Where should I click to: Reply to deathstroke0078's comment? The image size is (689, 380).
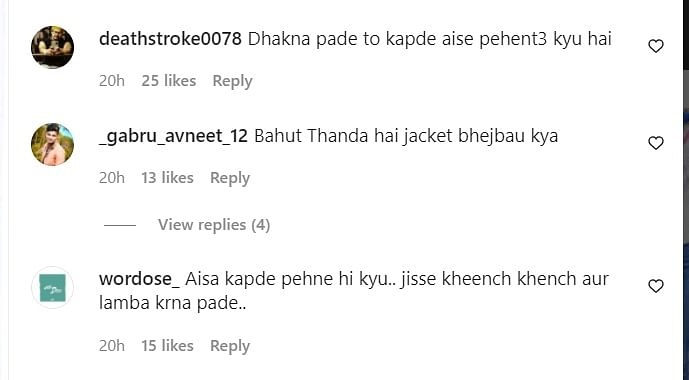coord(232,81)
